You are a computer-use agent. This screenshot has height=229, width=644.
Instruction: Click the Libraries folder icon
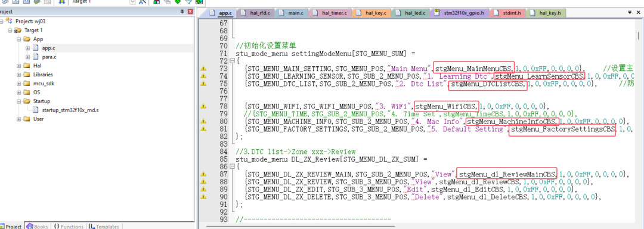pyautogui.click(x=27, y=75)
